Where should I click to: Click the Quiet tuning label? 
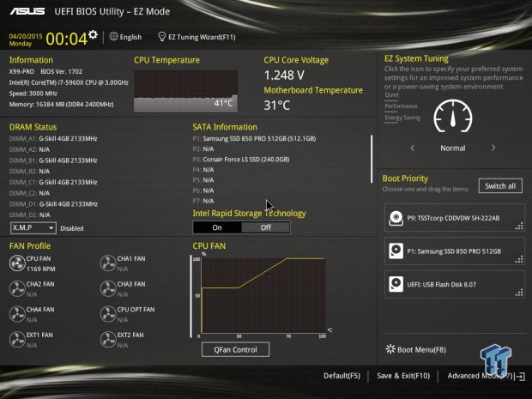(391, 94)
